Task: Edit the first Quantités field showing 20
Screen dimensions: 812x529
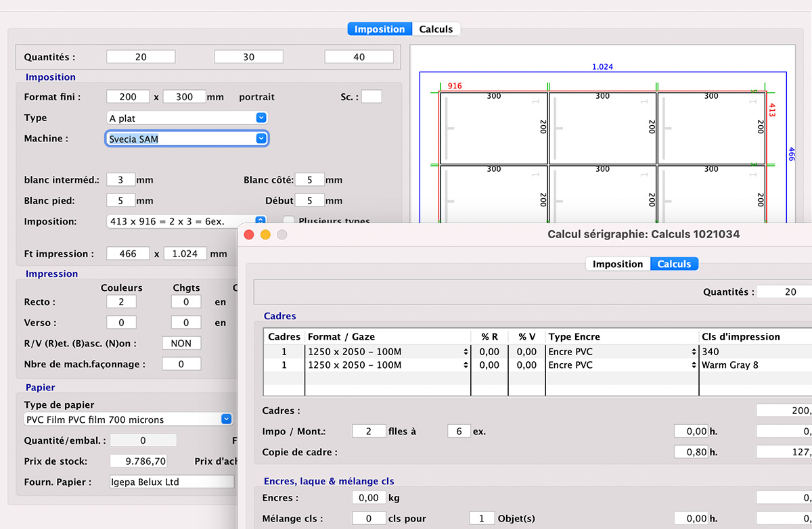Action: (x=140, y=56)
